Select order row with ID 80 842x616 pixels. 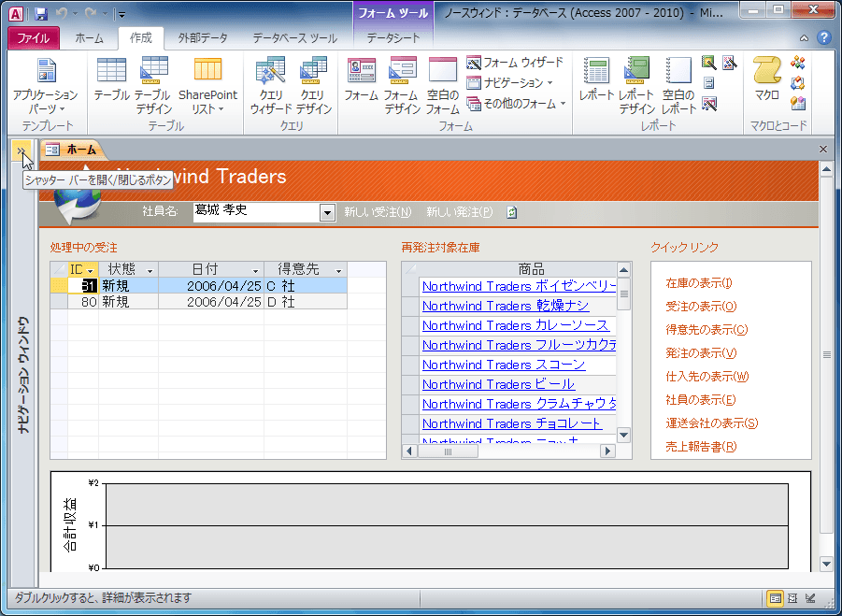pyautogui.click(x=199, y=302)
